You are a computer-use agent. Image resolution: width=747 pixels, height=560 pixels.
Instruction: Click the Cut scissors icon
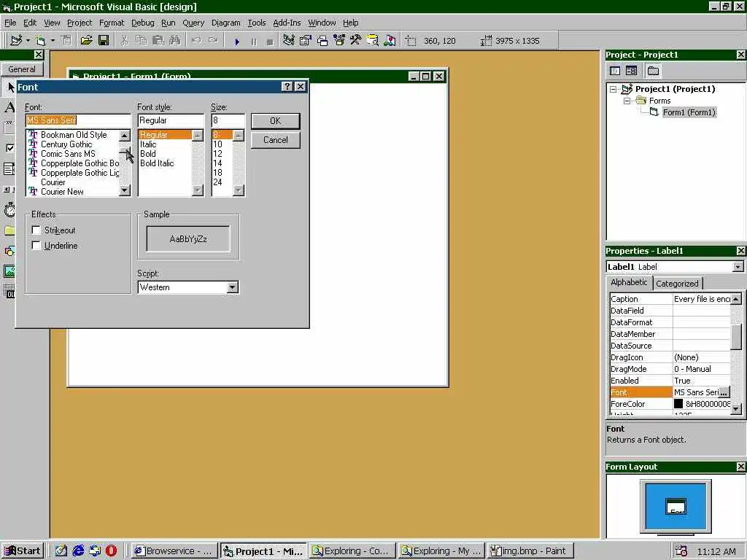pos(124,41)
